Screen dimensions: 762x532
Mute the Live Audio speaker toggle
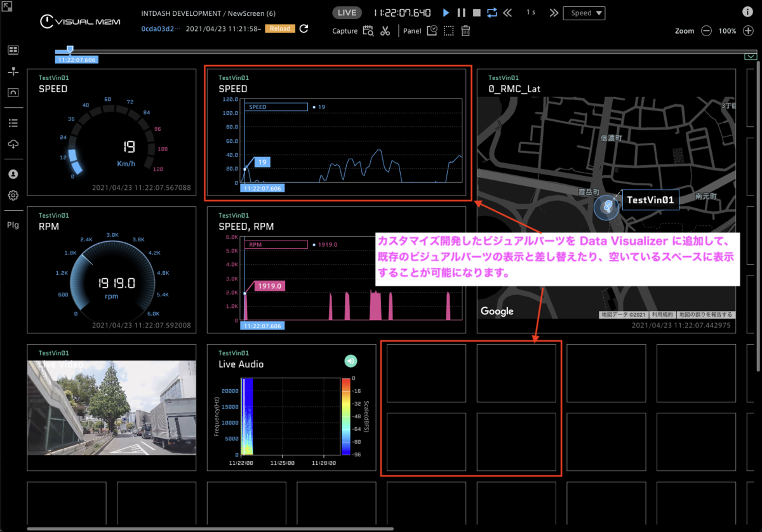351,361
